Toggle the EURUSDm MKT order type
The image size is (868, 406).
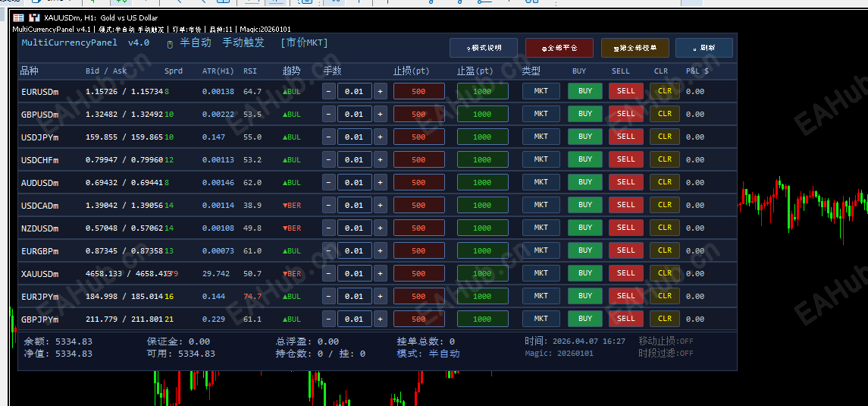coord(541,91)
